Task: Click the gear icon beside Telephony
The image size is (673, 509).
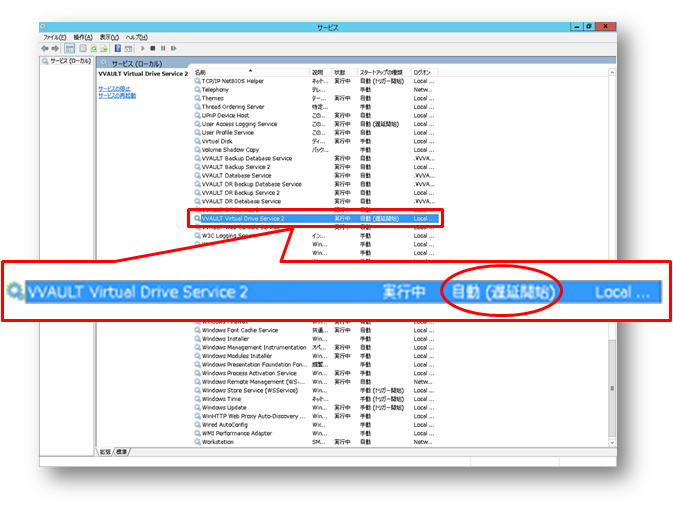Action: (x=197, y=90)
